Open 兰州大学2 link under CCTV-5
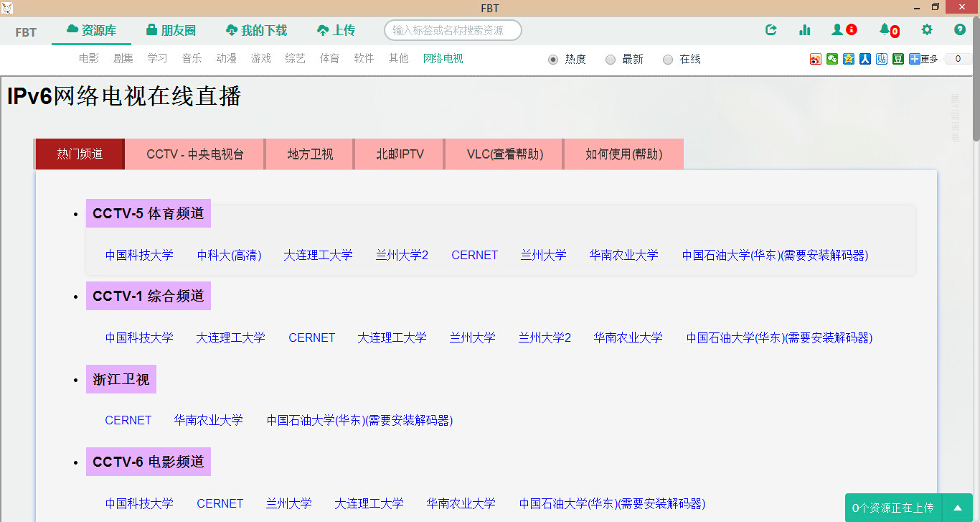Viewport: 980px width, 522px height. click(x=402, y=255)
